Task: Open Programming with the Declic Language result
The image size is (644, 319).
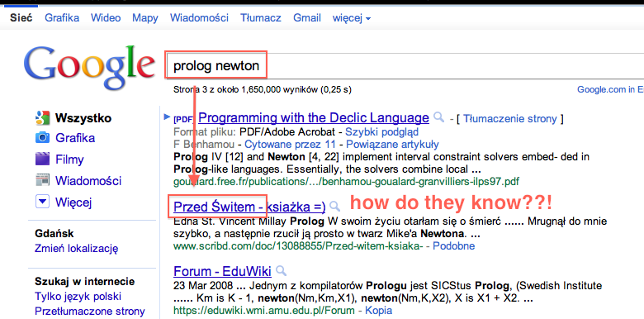Action: pos(314,118)
